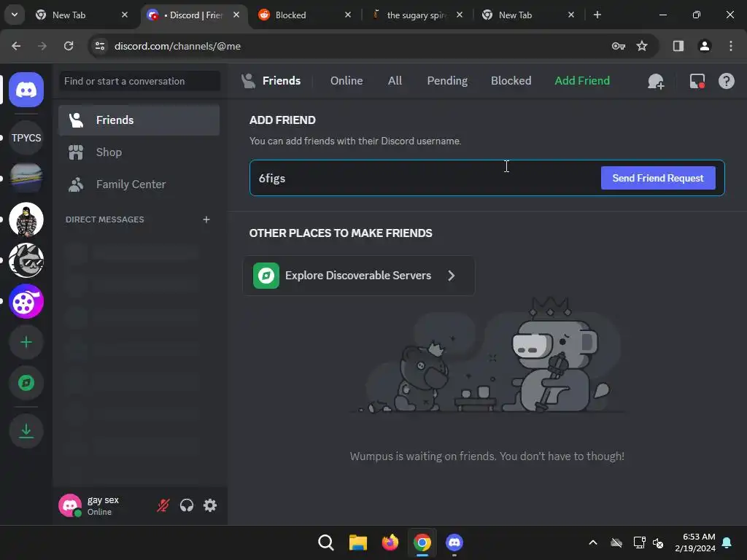
Task: Switch to the Pending tab
Action: coord(447,81)
